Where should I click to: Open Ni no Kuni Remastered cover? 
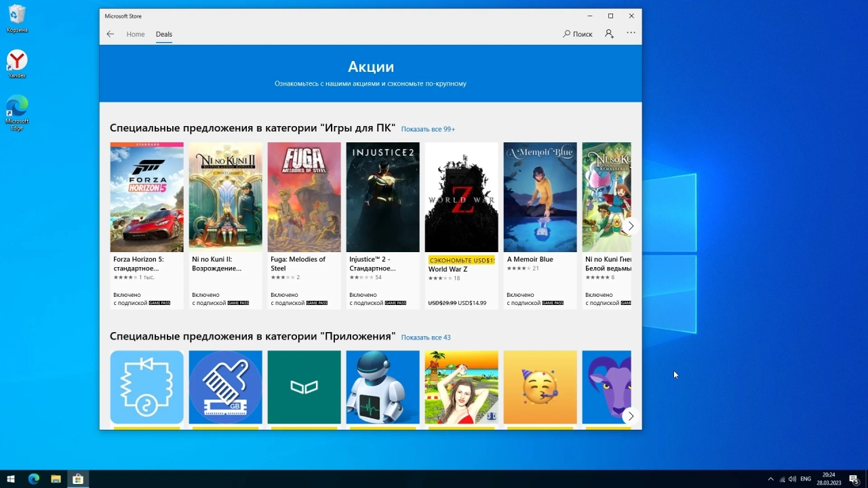point(607,197)
